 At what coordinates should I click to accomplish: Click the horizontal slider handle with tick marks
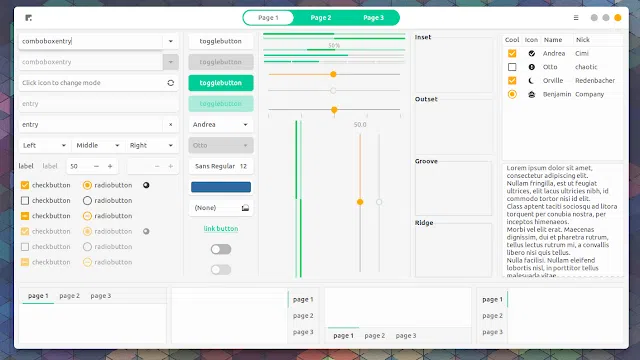[334, 110]
